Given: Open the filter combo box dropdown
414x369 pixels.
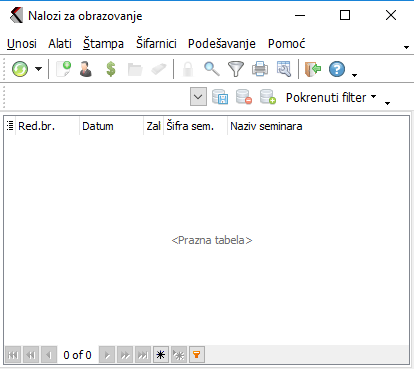Looking at the screenshot, I should coord(198,97).
